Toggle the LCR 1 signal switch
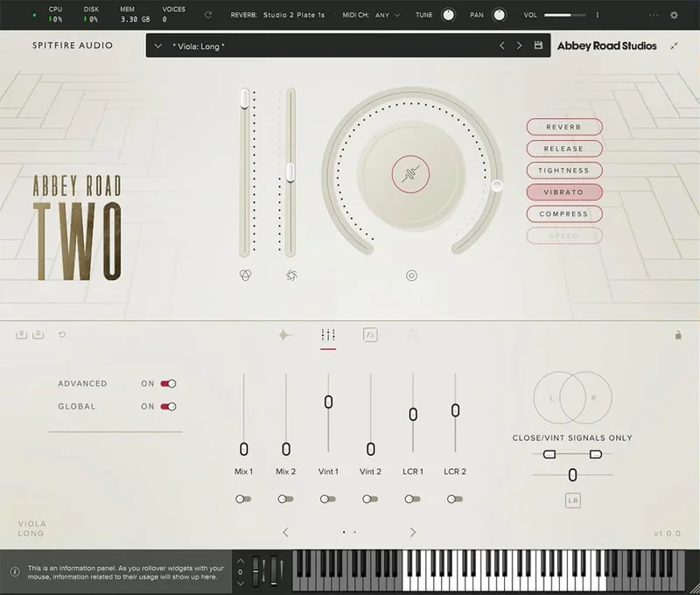Image resolution: width=700 pixels, height=595 pixels. (x=412, y=499)
